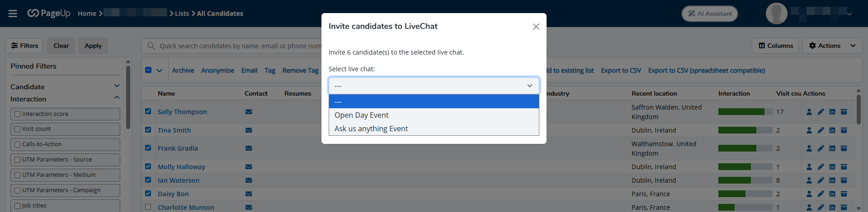Open Sally Thompson's profile icon
Image resolution: width=868 pixels, height=212 pixels.
coord(809,112)
